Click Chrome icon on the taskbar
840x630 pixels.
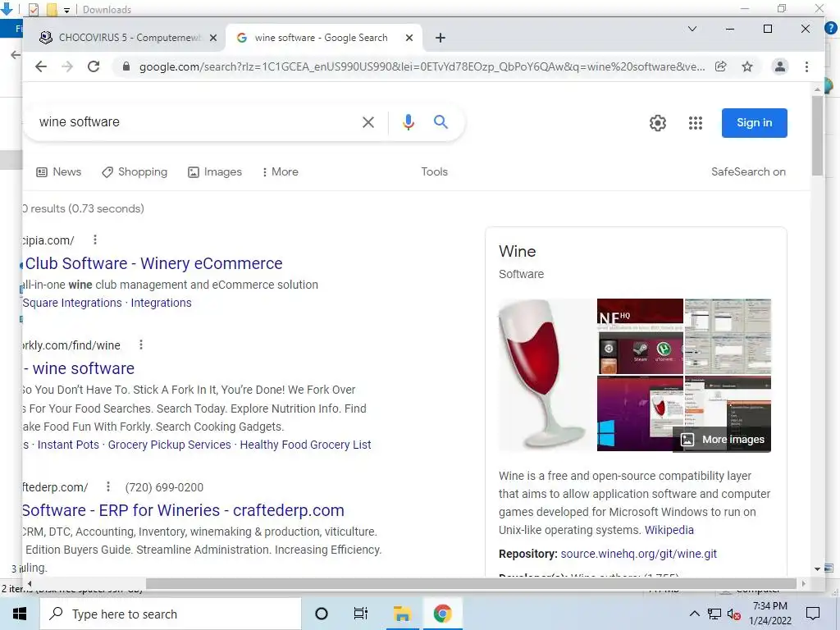coord(442,614)
